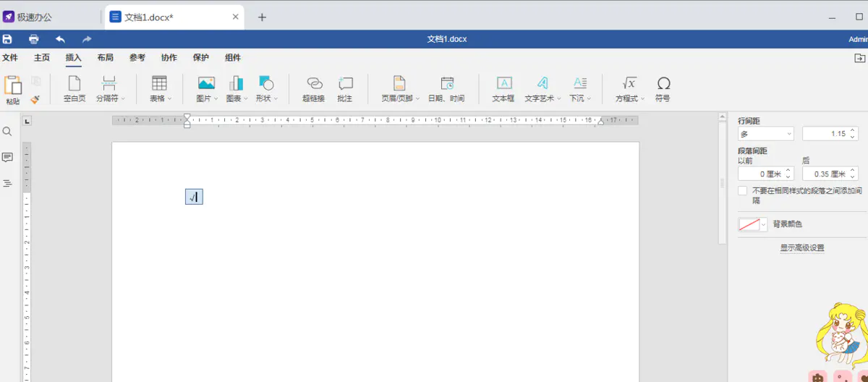The width and height of the screenshot is (868, 382).
Task: Insert a blank page (空白页)
Action: (75, 90)
